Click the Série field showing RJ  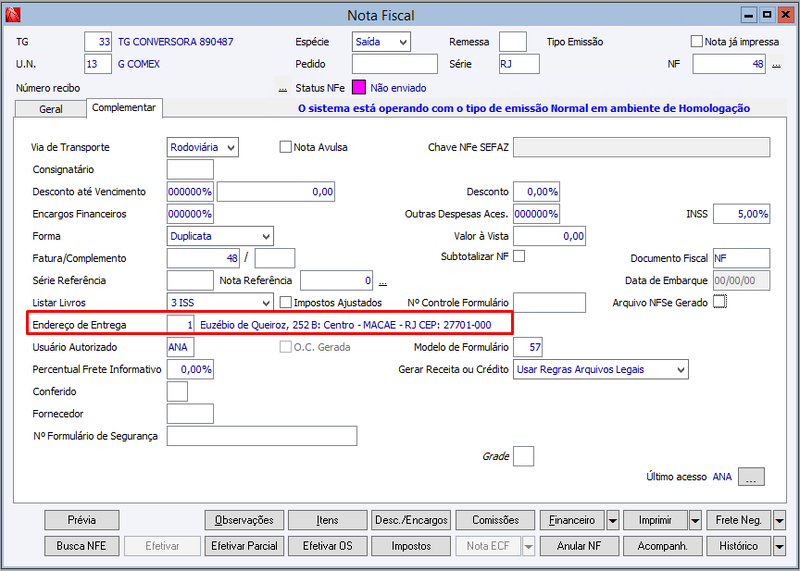pos(519,64)
